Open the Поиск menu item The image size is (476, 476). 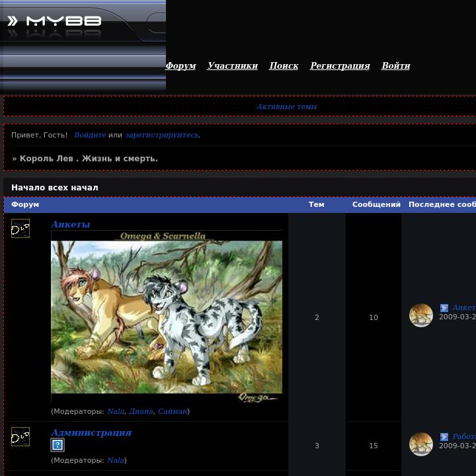pos(284,65)
